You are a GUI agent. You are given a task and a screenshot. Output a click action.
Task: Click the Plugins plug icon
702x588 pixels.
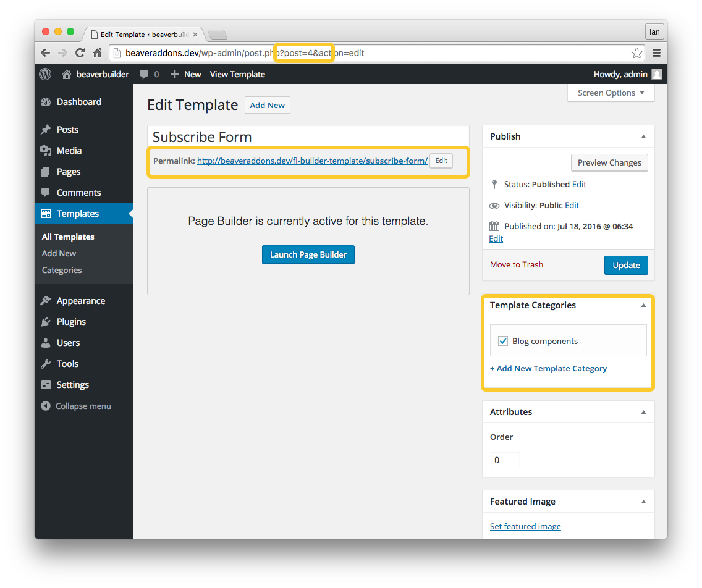coord(46,322)
